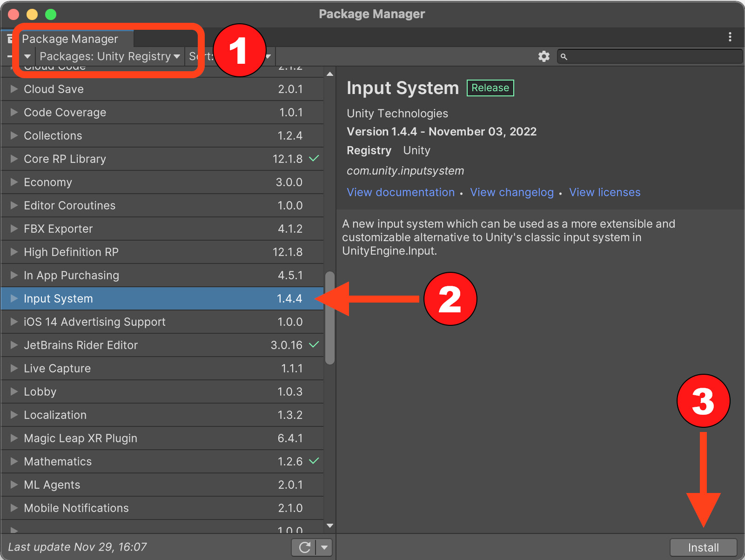The height and width of the screenshot is (560, 745).
Task: Expand the FBX Exporter arrow
Action: pos(14,229)
